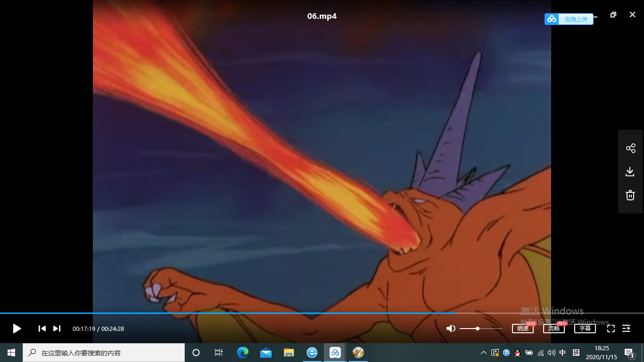Open the playlist panel icon
The height and width of the screenshot is (362, 644).
pyautogui.click(x=627, y=329)
